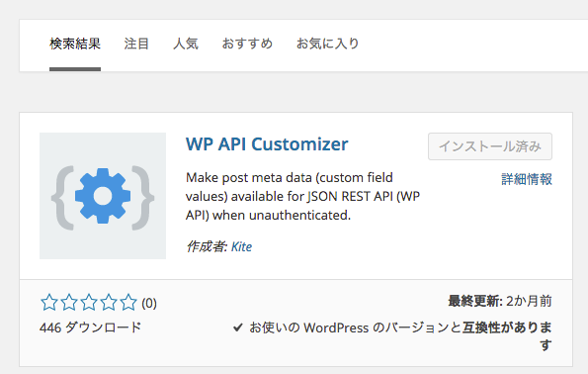Click the compatibility checkmark icon
588x374 pixels.
pyautogui.click(x=238, y=327)
